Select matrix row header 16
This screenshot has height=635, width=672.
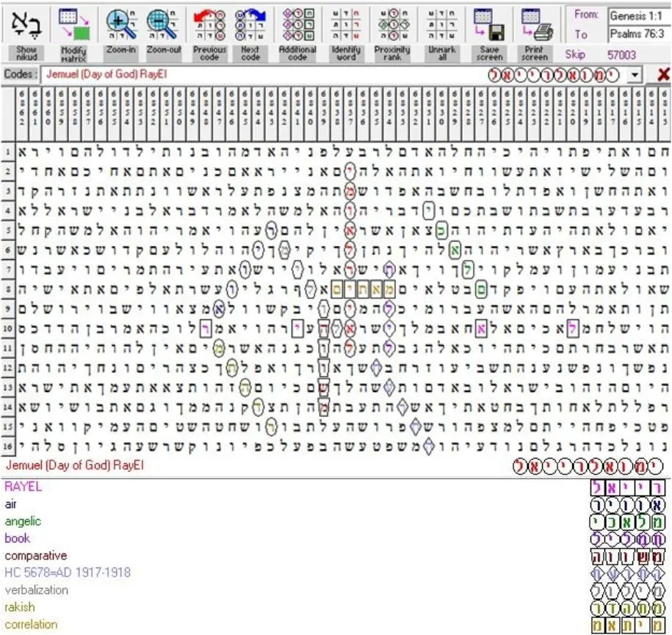[x=8, y=446]
